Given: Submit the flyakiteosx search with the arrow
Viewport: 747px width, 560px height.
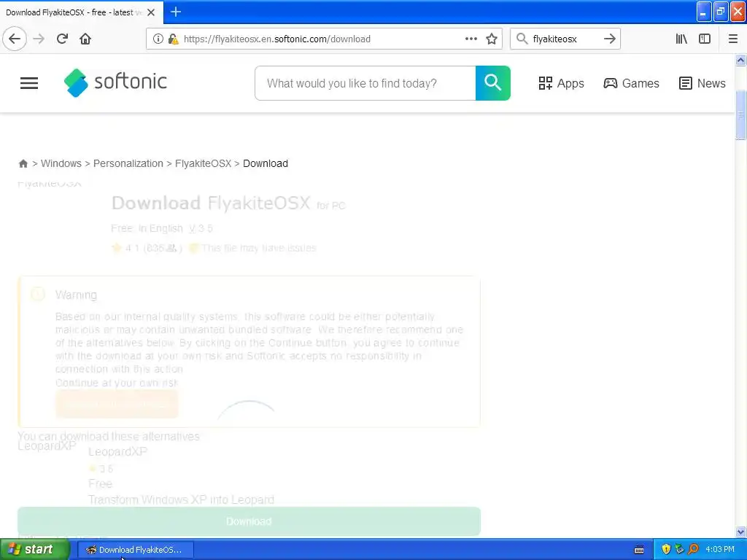Looking at the screenshot, I should tap(609, 39).
